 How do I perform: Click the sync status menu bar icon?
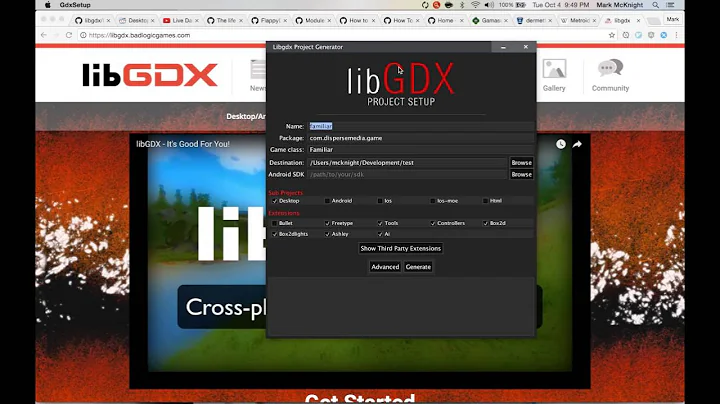(x=425, y=5)
